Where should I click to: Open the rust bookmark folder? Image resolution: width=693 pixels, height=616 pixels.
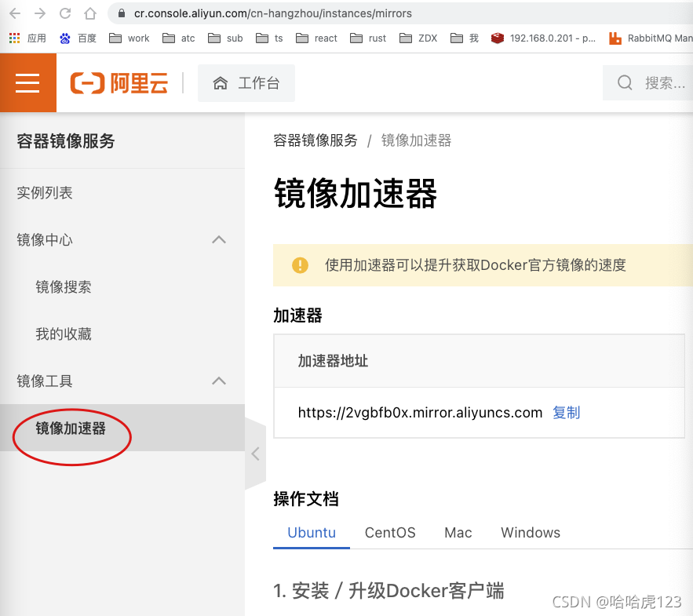[368, 38]
